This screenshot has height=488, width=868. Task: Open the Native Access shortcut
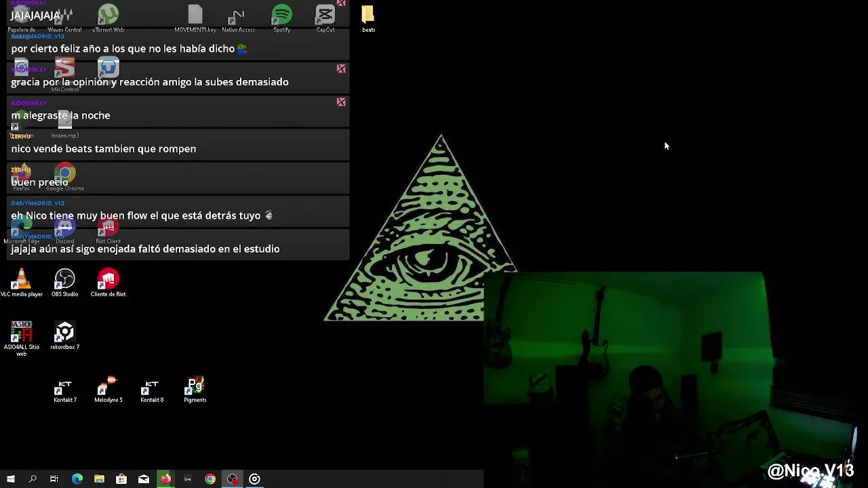tap(238, 18)
